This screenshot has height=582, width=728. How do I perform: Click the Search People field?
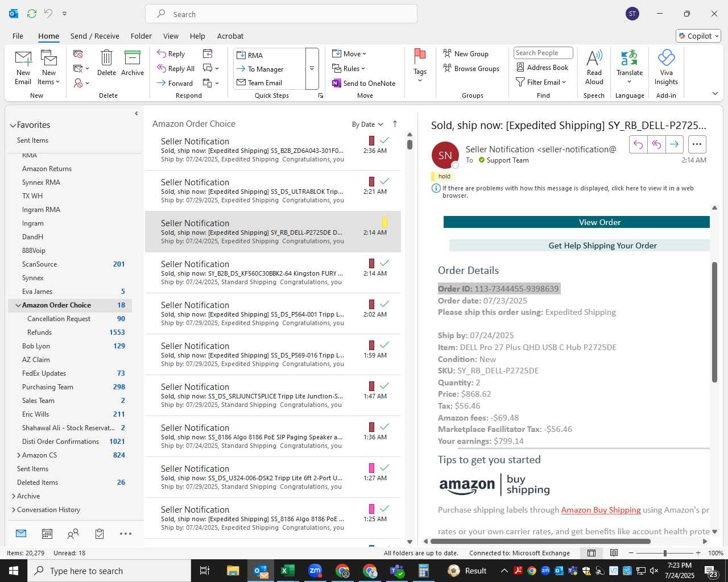pos(543,53)
